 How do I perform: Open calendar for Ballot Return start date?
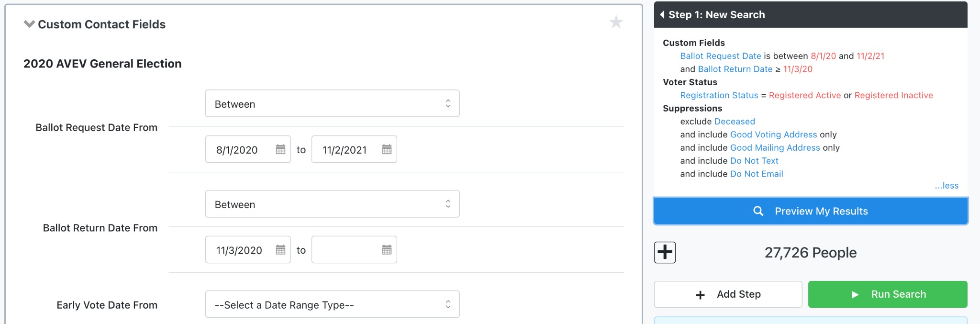click(x=280, y=250)
